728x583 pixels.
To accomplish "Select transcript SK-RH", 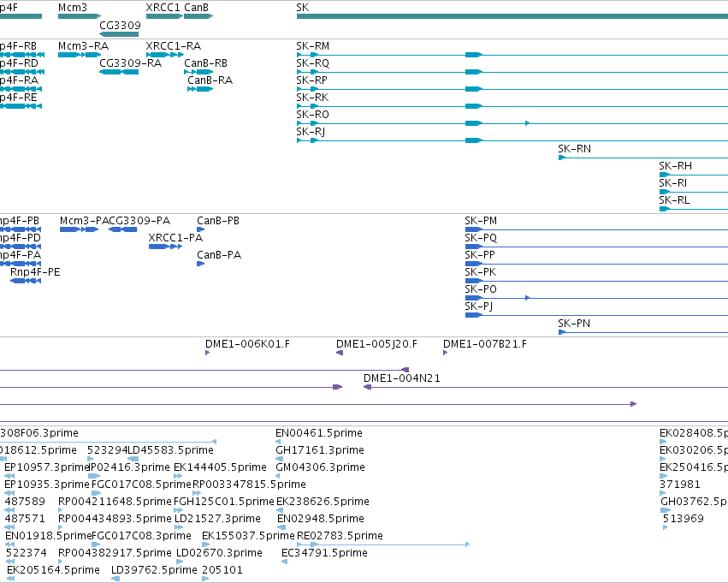I will coord(675,166).
